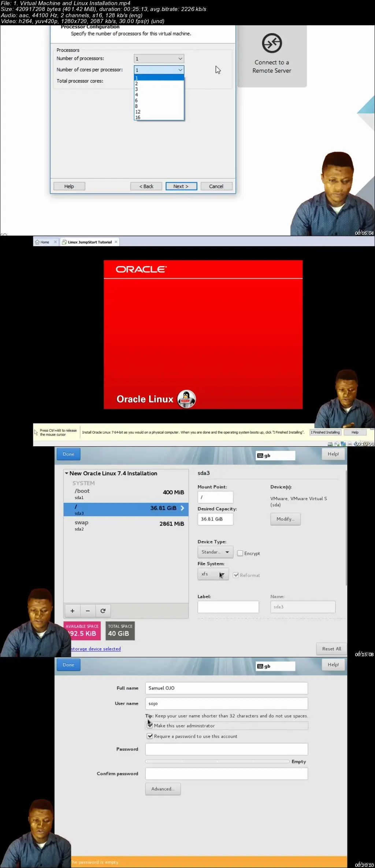Click gb keyboard layout on create user screen
Image resolution: width=375 pixels, height=868 pixels.
(x=275, y=666)
